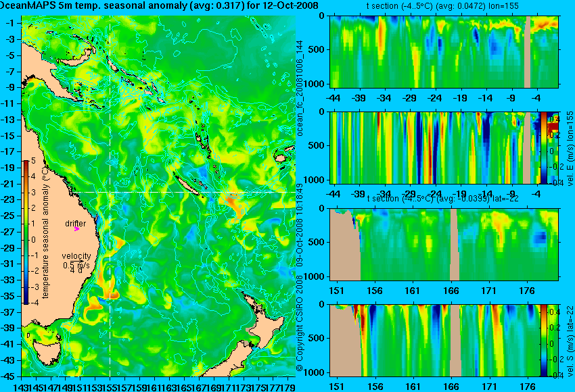
Task: Click the tan Australian shelf block in the vel. S section
Action: pos(345,343)
